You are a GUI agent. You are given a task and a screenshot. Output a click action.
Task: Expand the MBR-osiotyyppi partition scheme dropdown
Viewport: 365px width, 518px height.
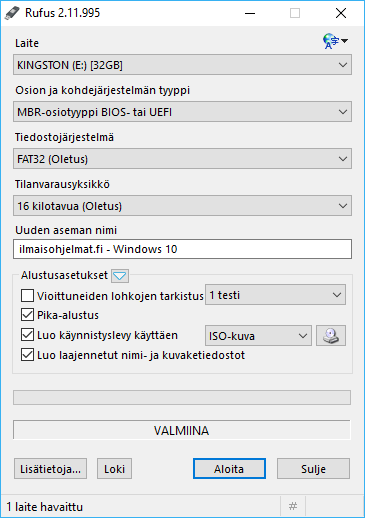182,112
